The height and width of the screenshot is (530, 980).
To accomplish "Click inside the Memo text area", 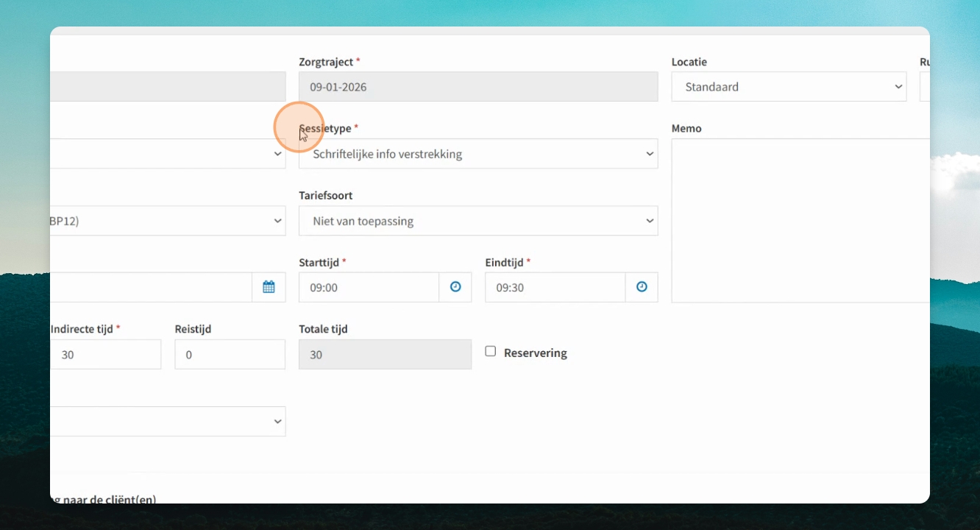I will tap(800, 221).
